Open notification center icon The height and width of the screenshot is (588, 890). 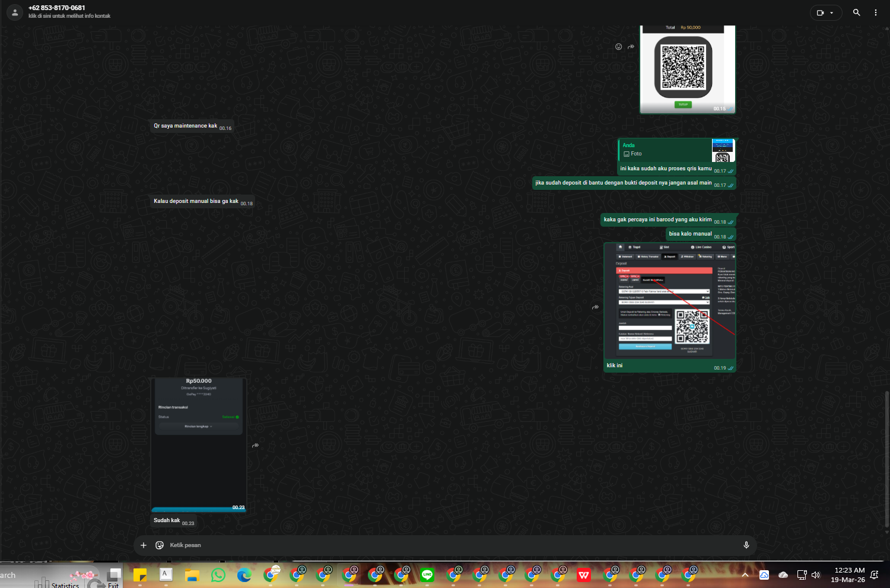tap(875, 575)
